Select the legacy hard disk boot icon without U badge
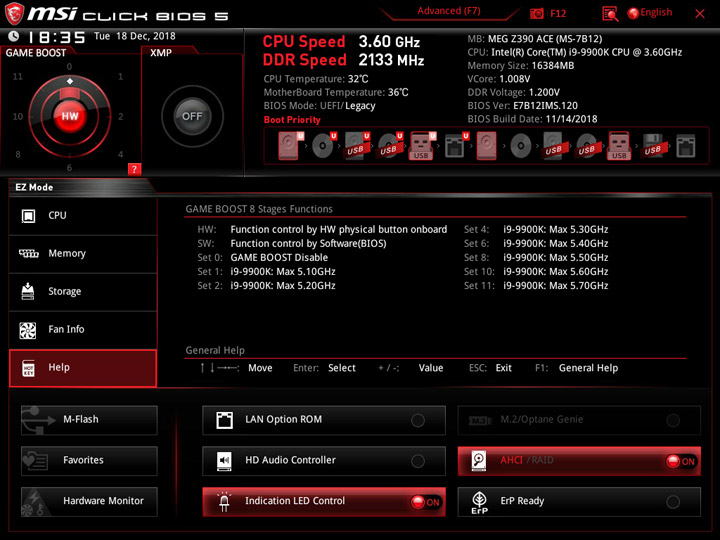The width and height of the screenshot is (720, 540). click(x=486, y=146)
